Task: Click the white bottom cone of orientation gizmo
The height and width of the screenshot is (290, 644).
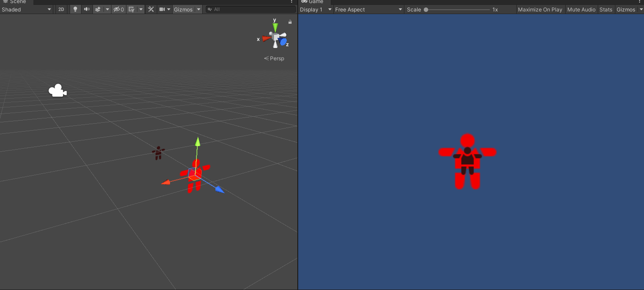Action: pyautogui.click(x=275, y=44)
